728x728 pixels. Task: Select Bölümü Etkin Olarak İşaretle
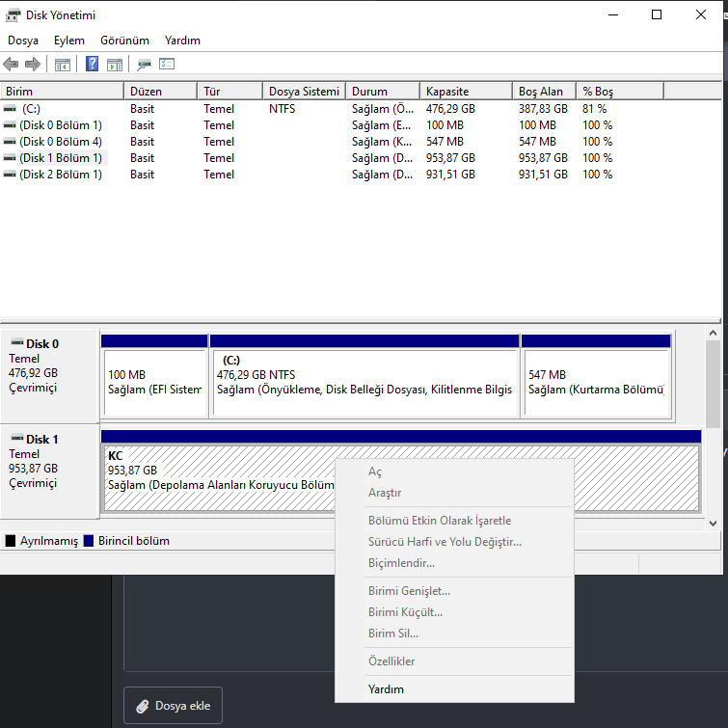tap(454, 521)
